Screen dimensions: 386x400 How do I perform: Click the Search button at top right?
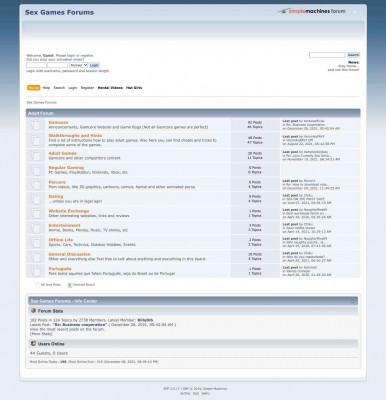[x=353, y=55]
